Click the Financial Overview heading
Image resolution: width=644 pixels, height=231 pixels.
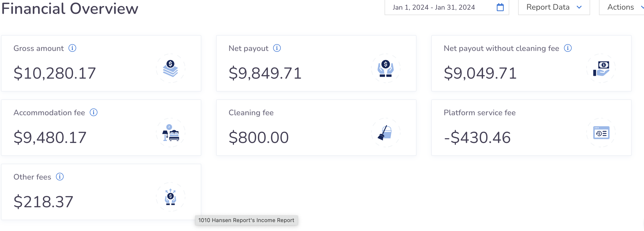70,8
